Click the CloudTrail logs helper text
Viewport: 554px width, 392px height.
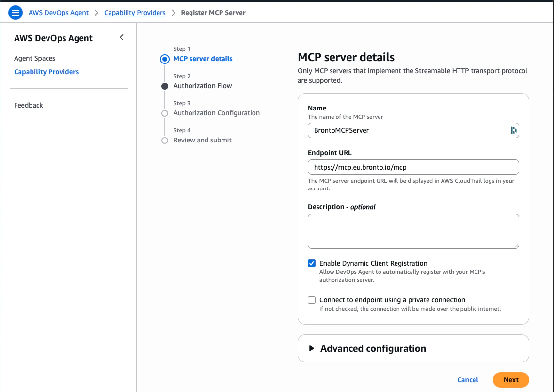pyautogui.click(x=411, y=184)
